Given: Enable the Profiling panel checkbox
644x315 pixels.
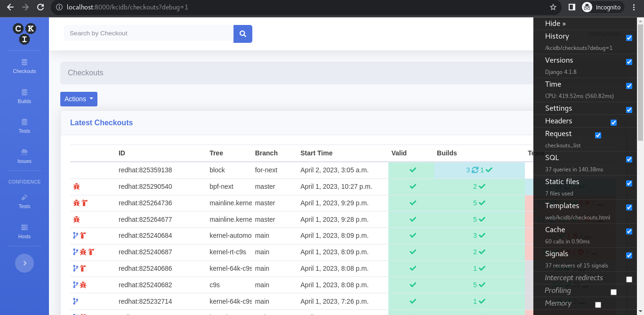Looking at the screenshot, I should (613, 292).
